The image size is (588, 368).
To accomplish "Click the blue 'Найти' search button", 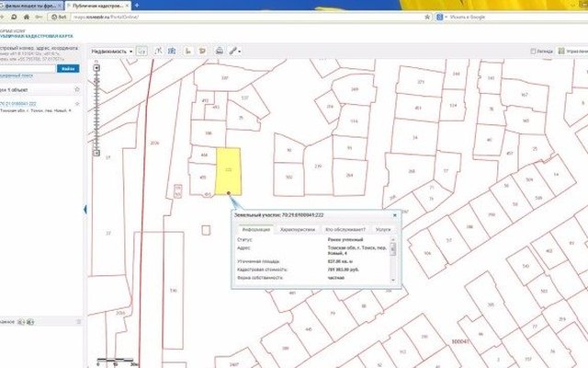I will 68,68.
